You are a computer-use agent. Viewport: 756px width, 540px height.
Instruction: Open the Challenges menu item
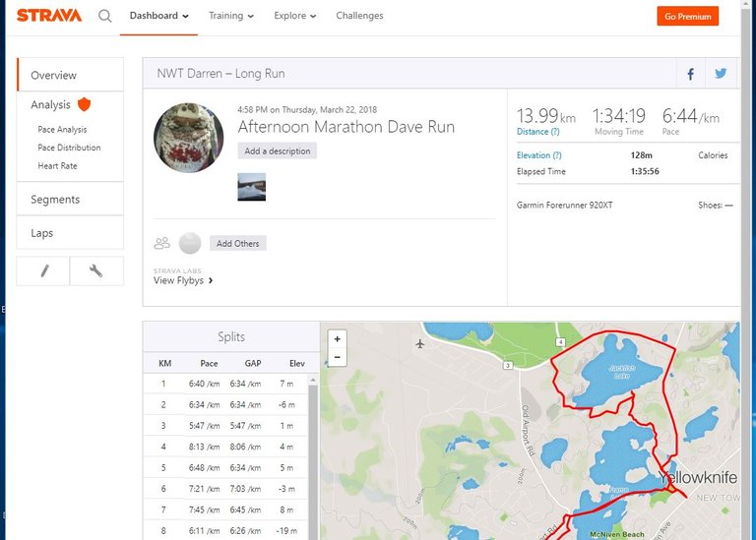[359, 16]
